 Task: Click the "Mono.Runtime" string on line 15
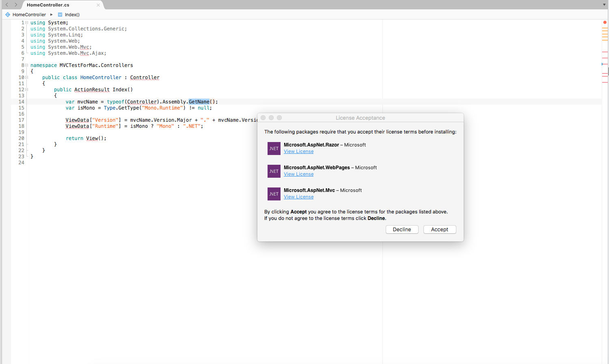(162, 108)
